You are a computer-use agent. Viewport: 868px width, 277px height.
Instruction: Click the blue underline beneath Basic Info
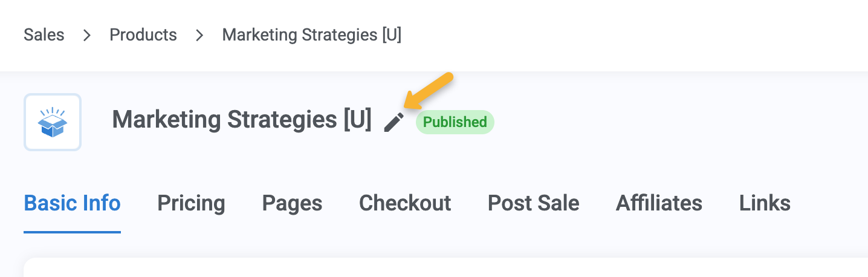click(73, 232)
